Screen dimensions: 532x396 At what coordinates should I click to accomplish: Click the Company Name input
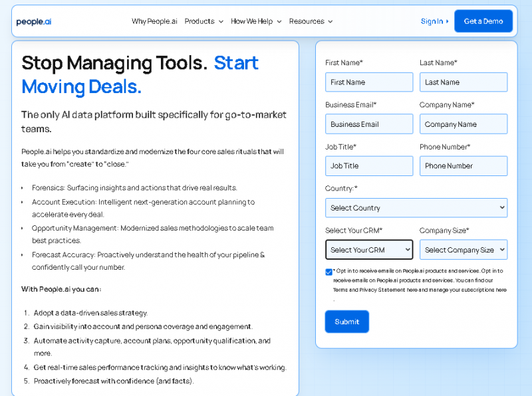(x=463, y=124)
